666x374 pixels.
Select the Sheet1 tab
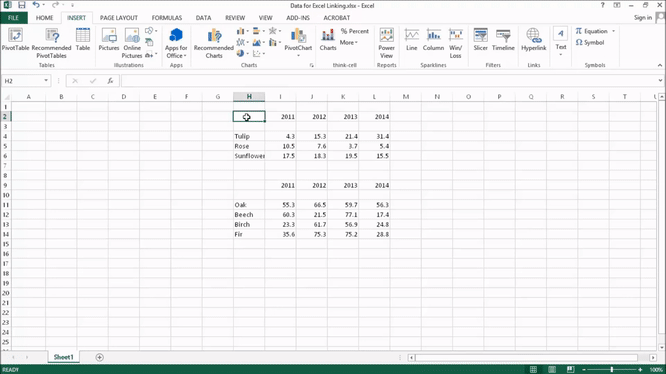(x=63, y=357)
